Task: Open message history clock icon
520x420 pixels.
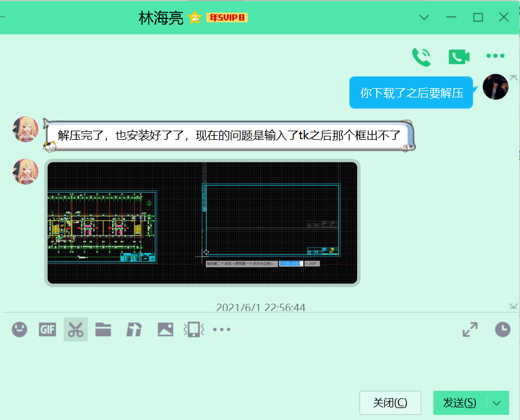Action: 502,329
